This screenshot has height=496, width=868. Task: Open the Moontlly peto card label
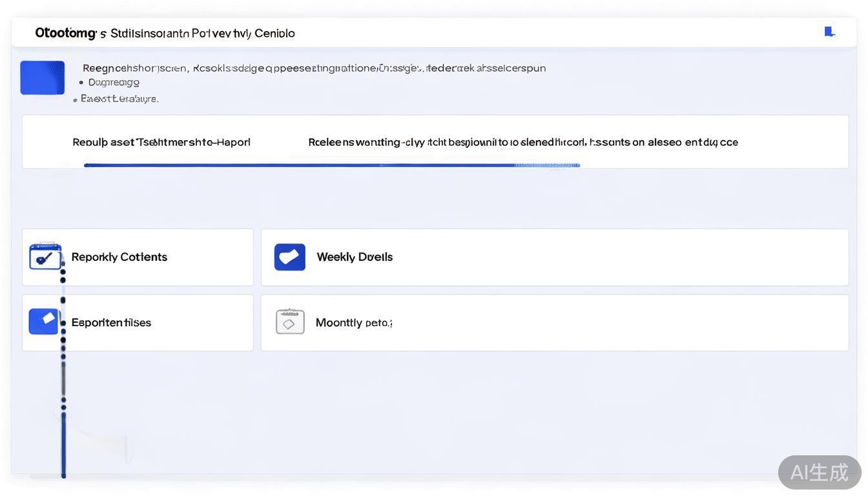click(x=353, y=322)
